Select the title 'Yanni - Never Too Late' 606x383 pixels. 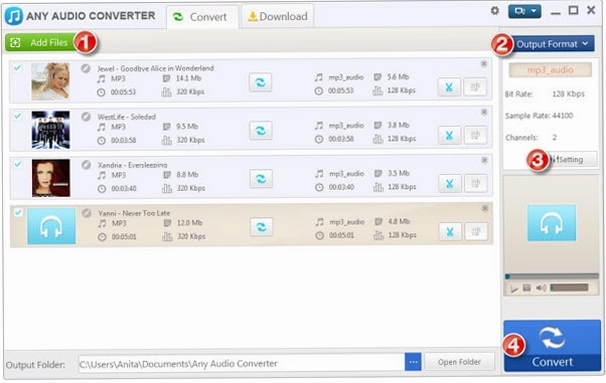point(134,213)
